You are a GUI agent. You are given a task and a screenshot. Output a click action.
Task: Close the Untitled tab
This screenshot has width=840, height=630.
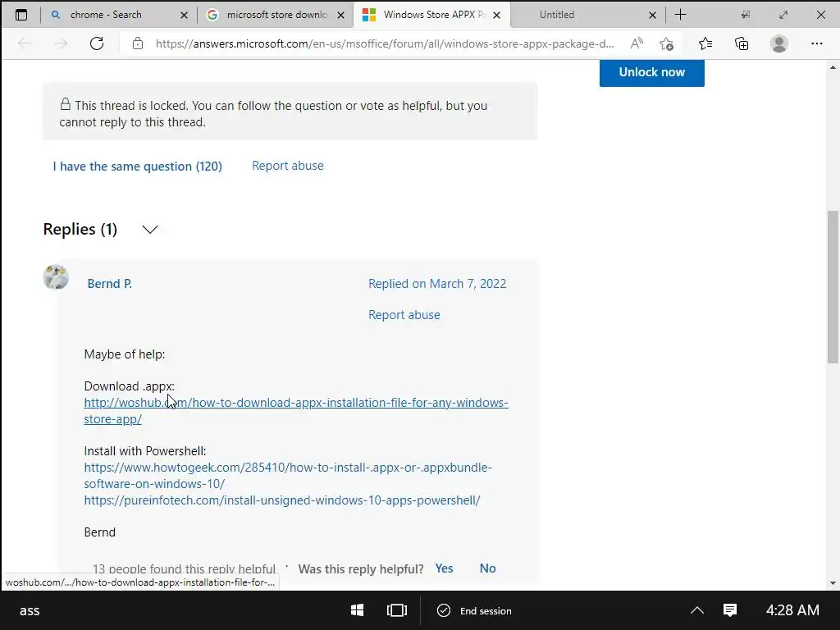tap(652, 15)
